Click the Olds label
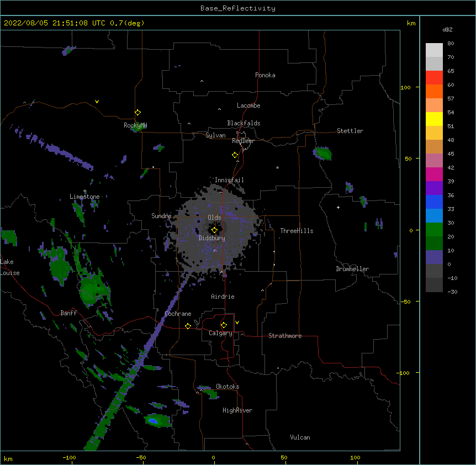 [x=214, y=218]
